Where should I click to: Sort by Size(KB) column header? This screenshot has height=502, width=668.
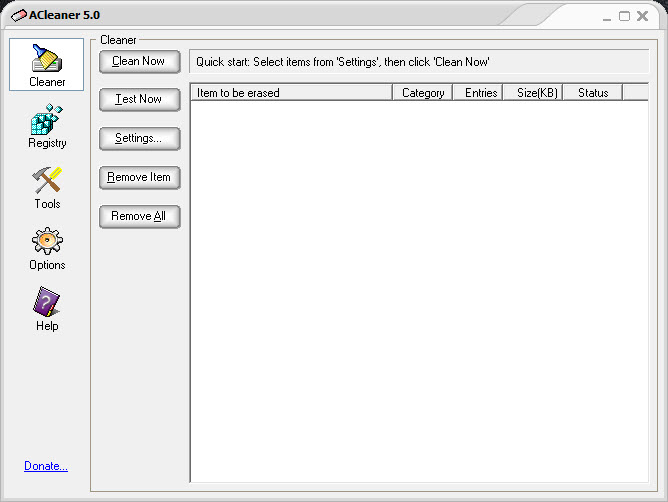(533, 92)
